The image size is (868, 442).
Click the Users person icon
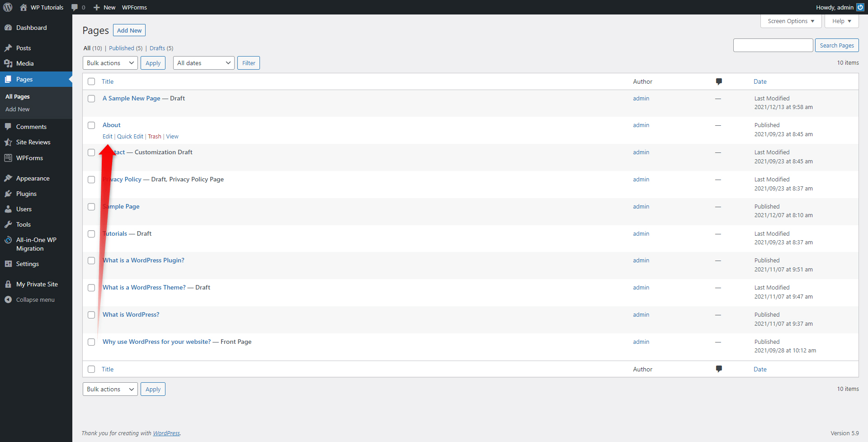pos(8,209)
